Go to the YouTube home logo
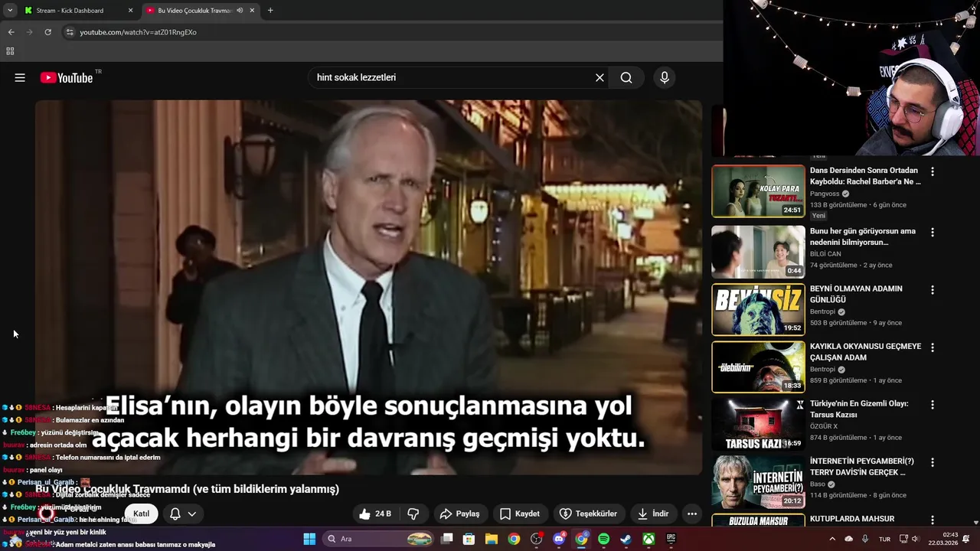 pos(66,77)
